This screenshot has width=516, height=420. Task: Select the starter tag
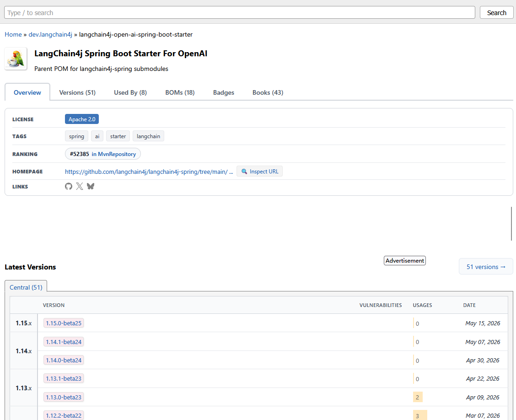(x=118, y=136)
